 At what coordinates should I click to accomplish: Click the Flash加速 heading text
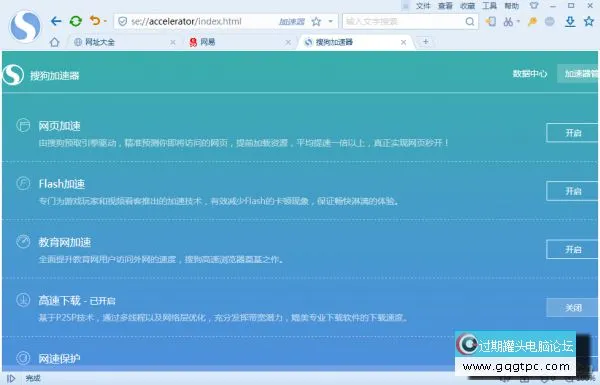62,184
